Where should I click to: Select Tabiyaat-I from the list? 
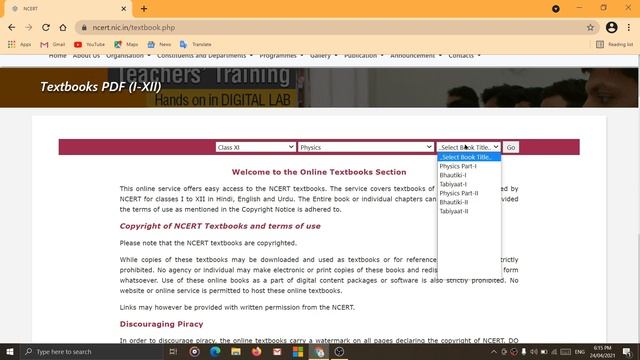pyautogui.click(x=469, y=184)
